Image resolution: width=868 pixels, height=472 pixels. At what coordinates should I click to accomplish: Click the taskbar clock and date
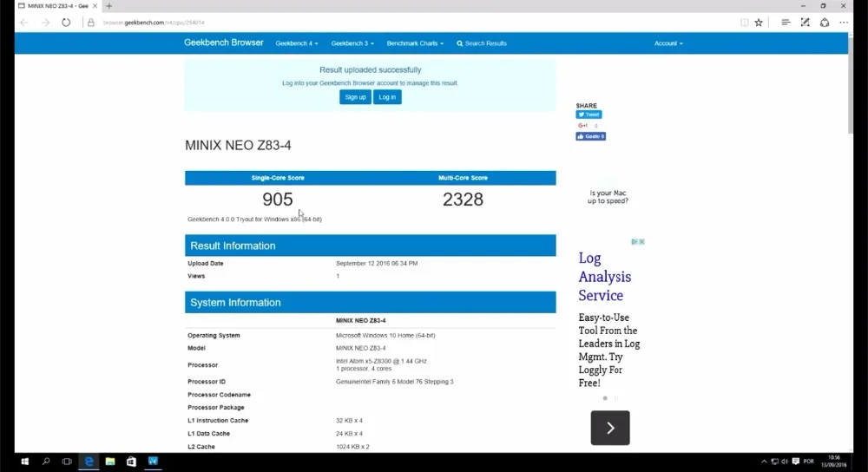click(x=833, y=462)
